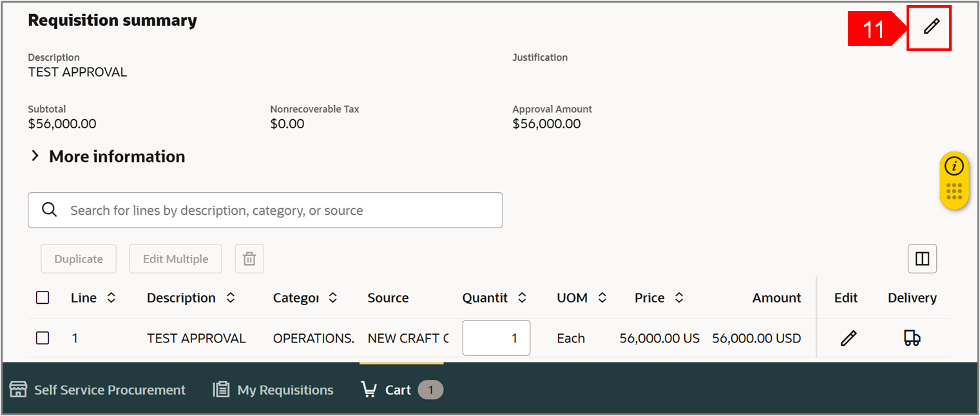Click the Duplicate button
Screen dimensions: 980x416
click(79, 259)
